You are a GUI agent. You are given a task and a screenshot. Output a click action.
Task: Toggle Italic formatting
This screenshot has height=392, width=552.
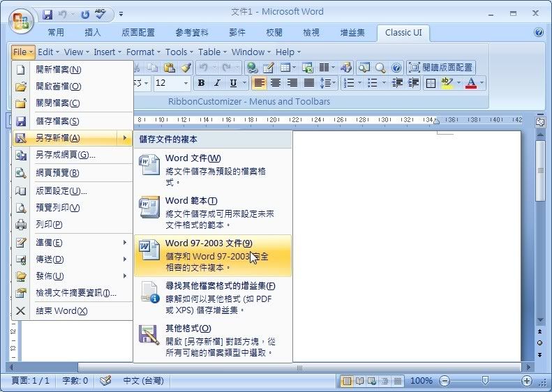217,83
